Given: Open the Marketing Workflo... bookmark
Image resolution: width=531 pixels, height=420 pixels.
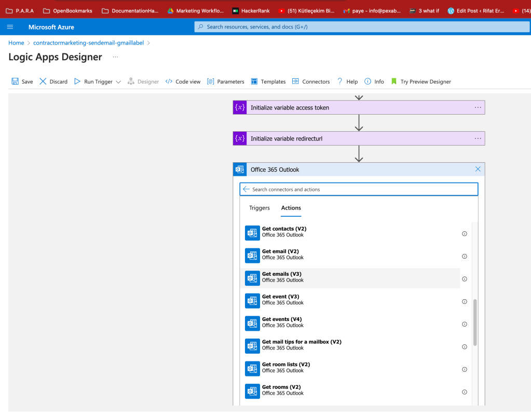Looking at the screenshot, I should [x=195, y=11].
